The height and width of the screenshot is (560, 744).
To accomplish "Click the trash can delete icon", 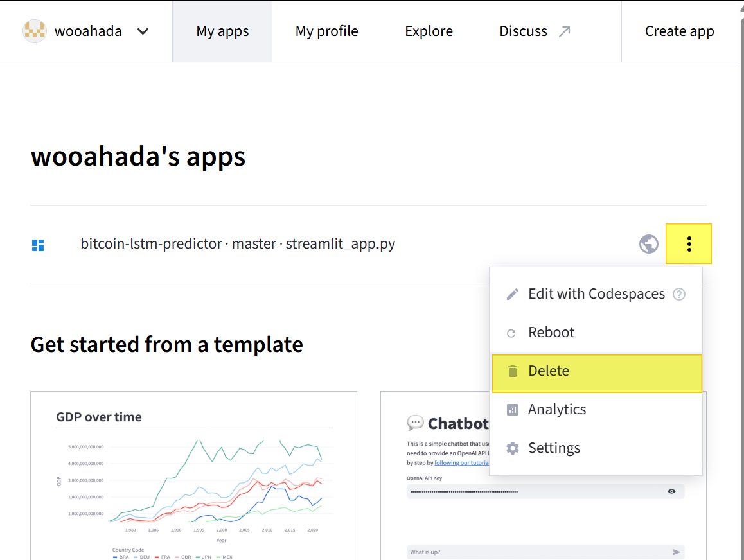I will [x=513, y=371].
